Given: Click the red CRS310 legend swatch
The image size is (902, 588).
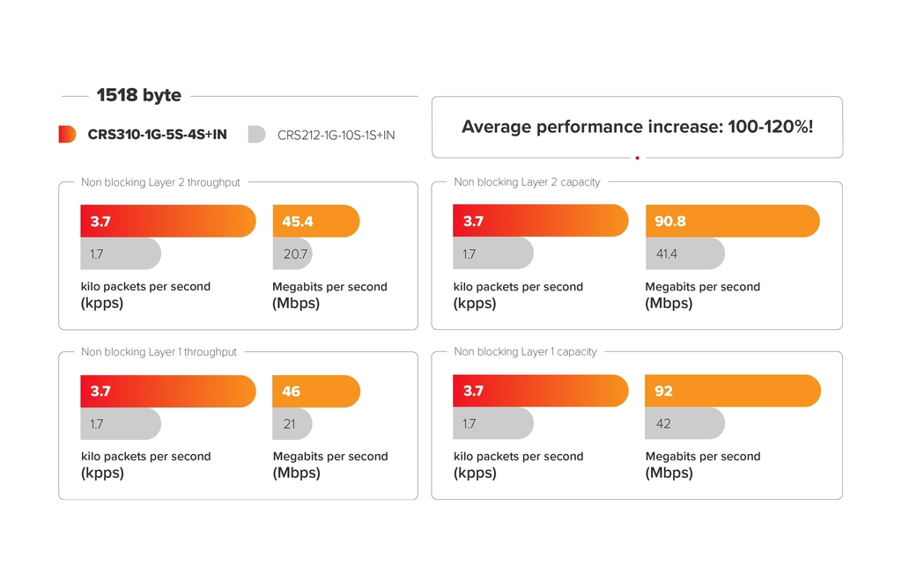Looking at the screenshot, I should pyautogui.click(x=67, y=134).
